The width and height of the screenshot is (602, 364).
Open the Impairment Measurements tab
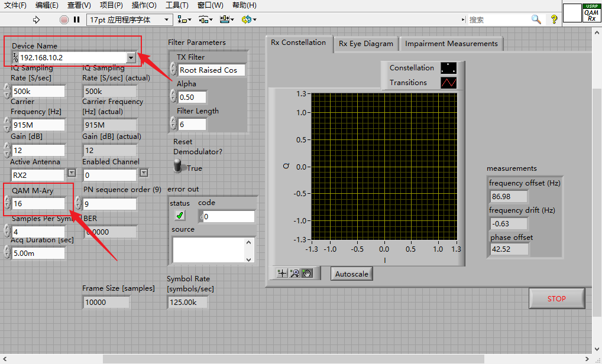(x=451, y=44)
